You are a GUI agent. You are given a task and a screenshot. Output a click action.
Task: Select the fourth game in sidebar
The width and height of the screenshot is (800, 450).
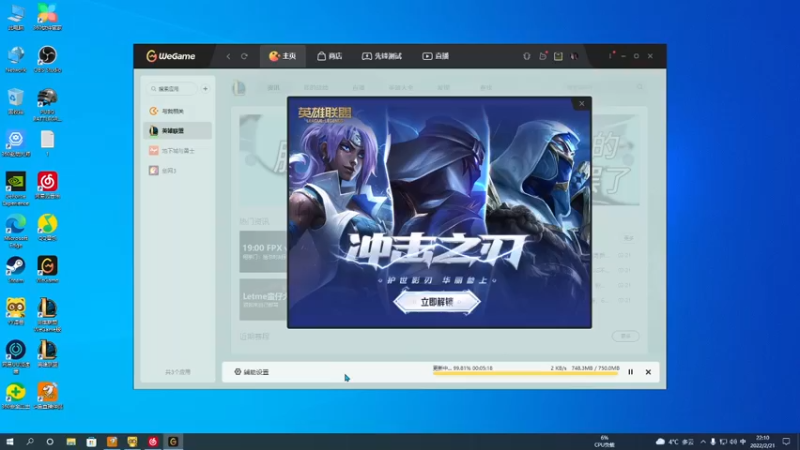pyautogui.click(x=178, y=170)
